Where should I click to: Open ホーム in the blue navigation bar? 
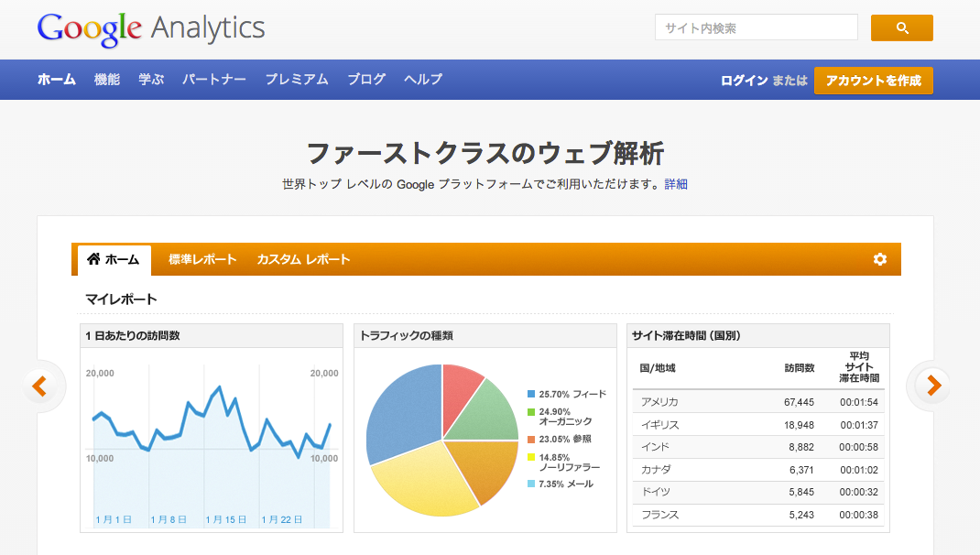pyautogui.click(x=57, y=80)
